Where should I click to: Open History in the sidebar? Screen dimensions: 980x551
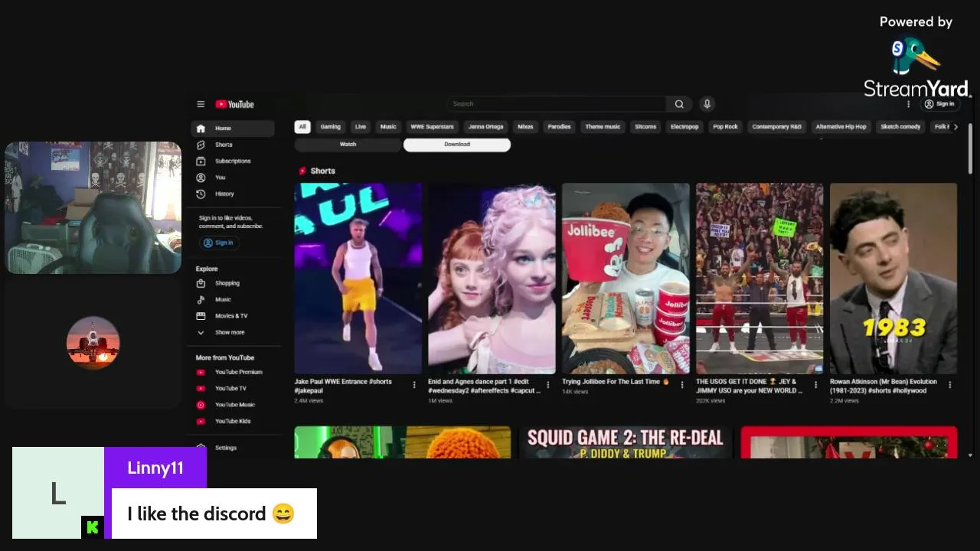pyautogui.click(x=233, y=194)
